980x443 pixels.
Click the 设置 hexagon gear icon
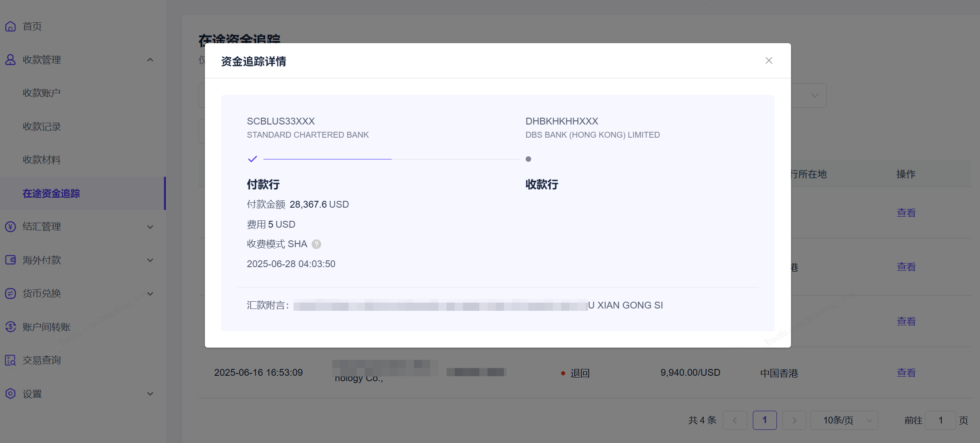[10, 393]
